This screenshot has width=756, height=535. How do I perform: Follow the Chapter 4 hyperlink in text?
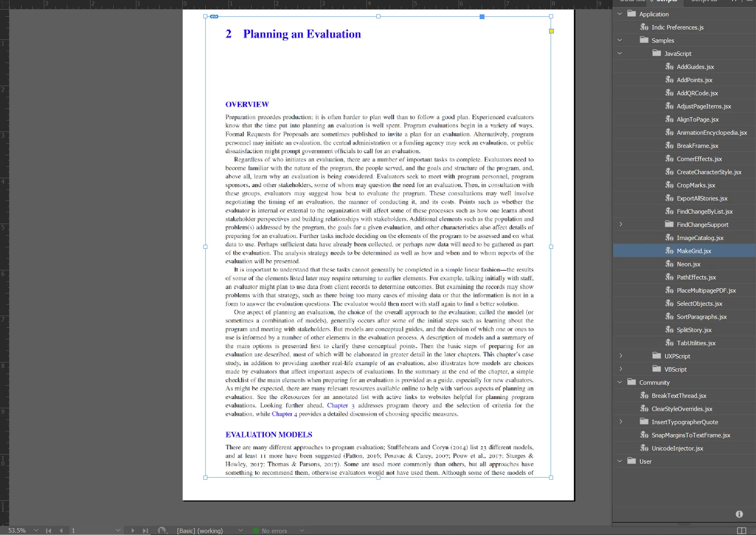click(x=284, y=414)
